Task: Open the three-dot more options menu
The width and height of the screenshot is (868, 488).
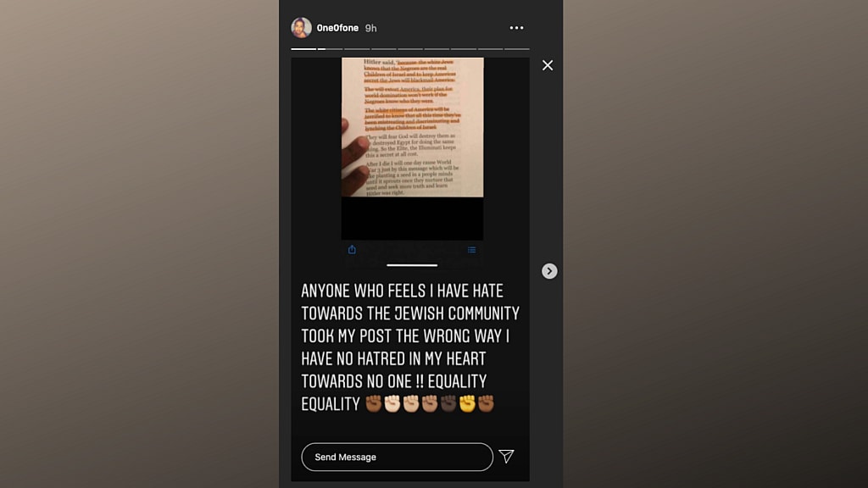Action: (x=516, y=28)
